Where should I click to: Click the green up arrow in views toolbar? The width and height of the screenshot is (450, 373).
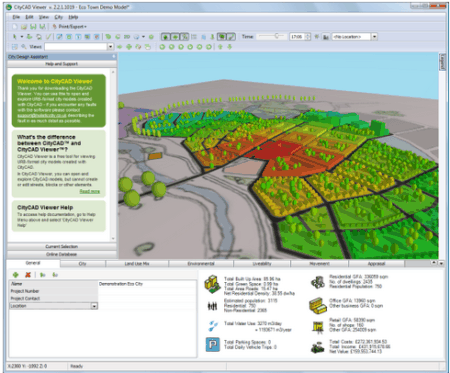[x=220, y=47]
